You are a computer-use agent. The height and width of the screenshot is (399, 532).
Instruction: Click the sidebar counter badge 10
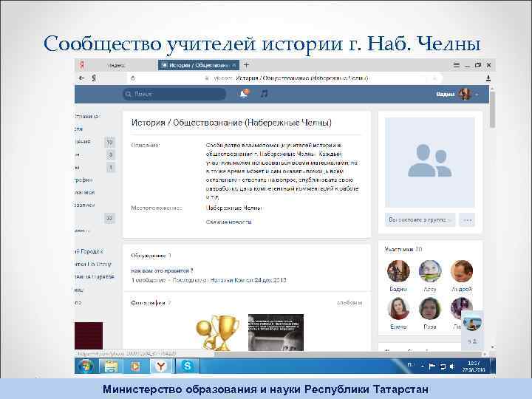[109, 142]
